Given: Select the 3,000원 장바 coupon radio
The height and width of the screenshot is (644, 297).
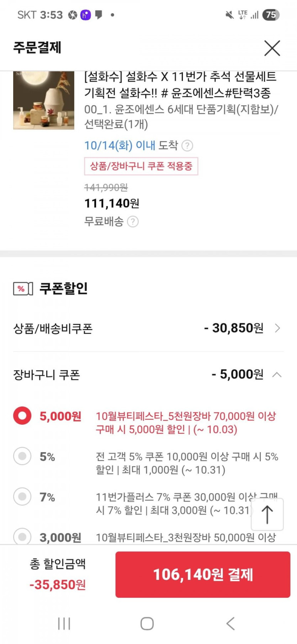Looking at the screenshot, I should click(22, 536).
